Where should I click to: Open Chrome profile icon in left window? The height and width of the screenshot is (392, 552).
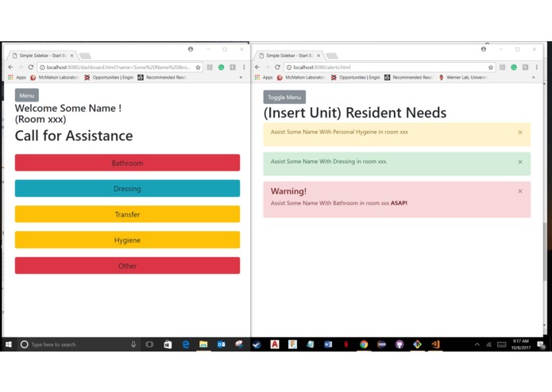pyautogui.click(x=191, y=49)
